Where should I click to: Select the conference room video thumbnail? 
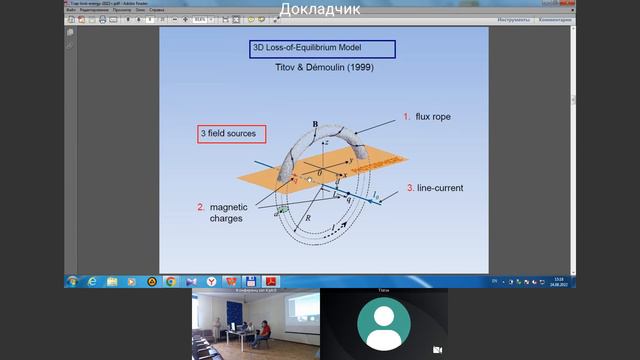pos(256,324)
